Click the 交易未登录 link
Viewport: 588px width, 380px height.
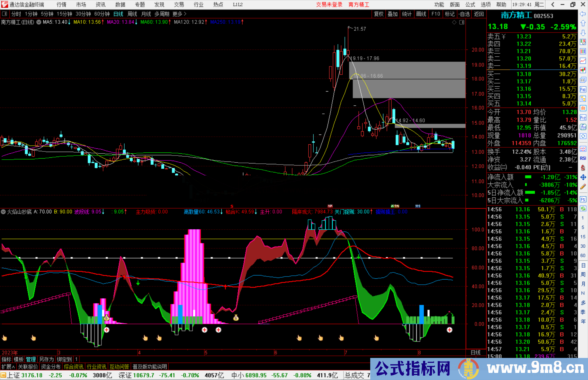pyautogui.click(x=329, y=5)
